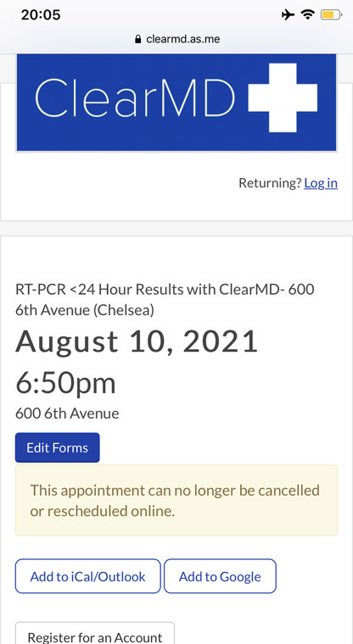Click the Returning? label text

(x=271, y=183)
